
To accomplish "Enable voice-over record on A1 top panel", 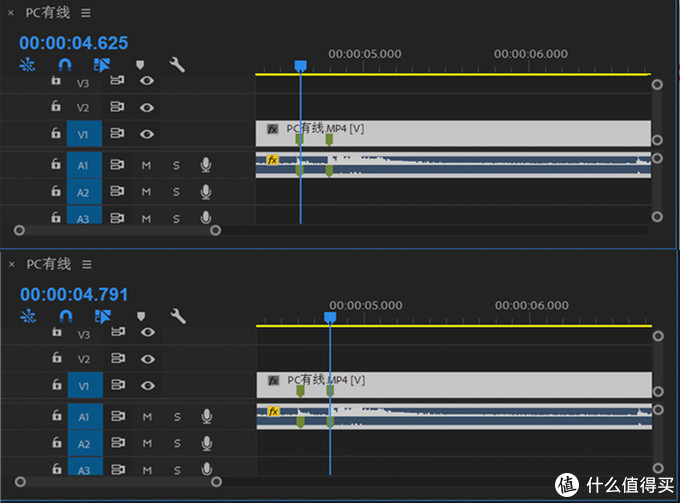I will [x=206, y=165].
